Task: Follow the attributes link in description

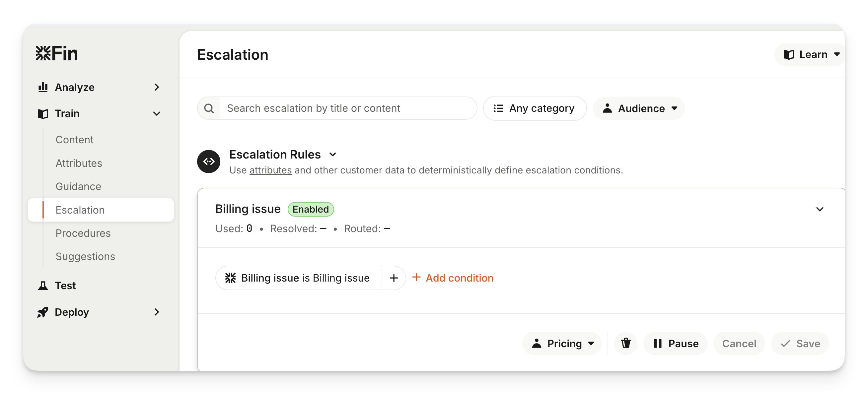Action: [270, 170]
